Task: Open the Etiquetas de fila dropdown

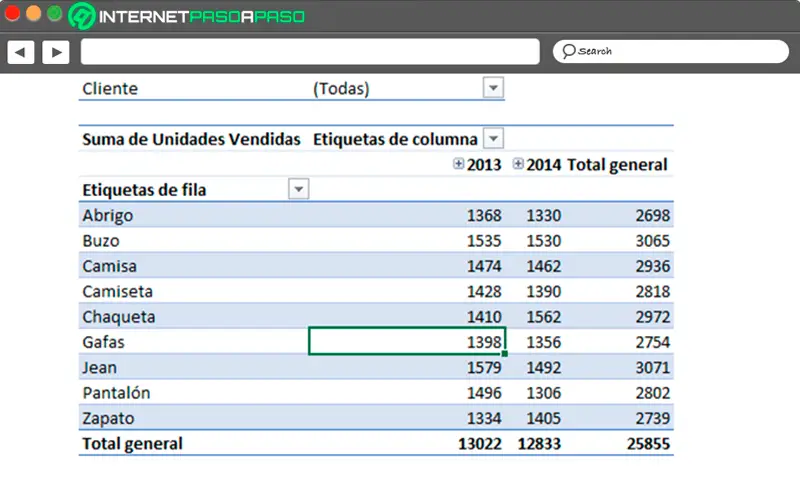Action: (298, 189)
